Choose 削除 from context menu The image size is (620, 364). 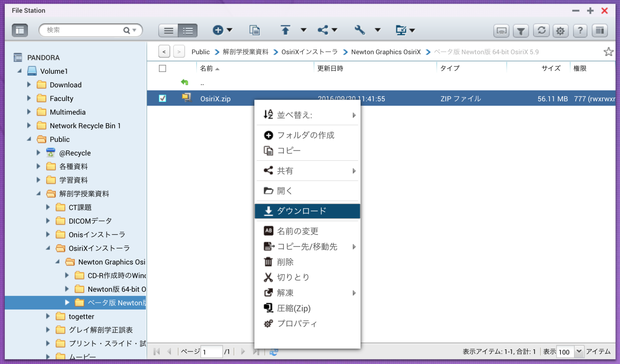click(307, 262)
